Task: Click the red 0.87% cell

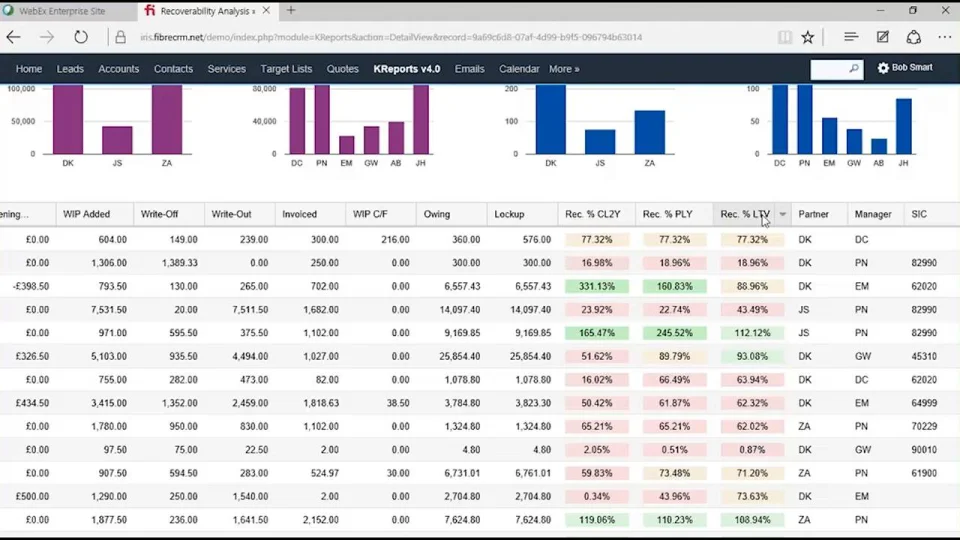Action: click(x=752, y=450)
